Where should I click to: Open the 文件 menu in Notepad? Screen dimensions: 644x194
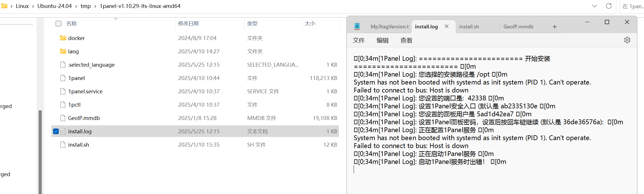359,40
